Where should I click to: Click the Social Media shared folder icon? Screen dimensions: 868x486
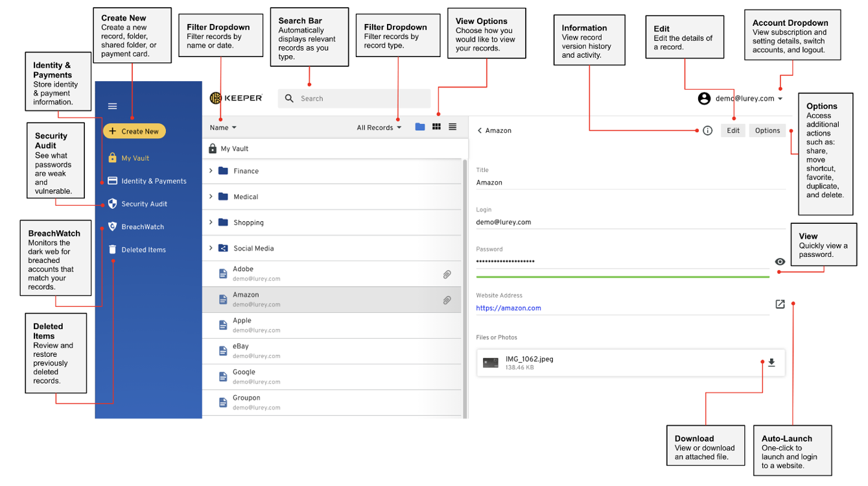pos(223,248)
